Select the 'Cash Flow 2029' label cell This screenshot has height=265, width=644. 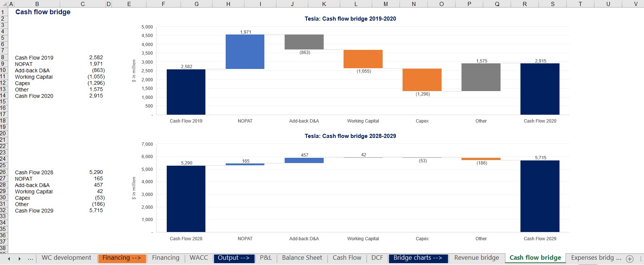point(34,211)
